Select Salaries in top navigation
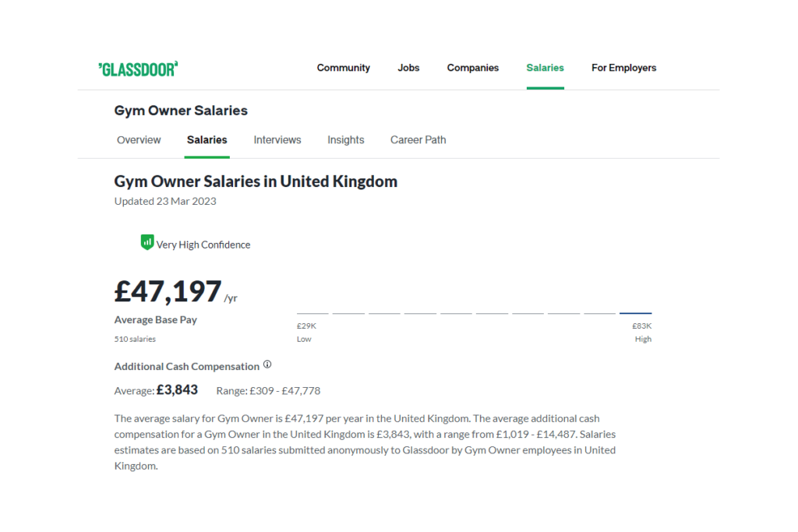 pyautogui.click(x=545, y=68)
